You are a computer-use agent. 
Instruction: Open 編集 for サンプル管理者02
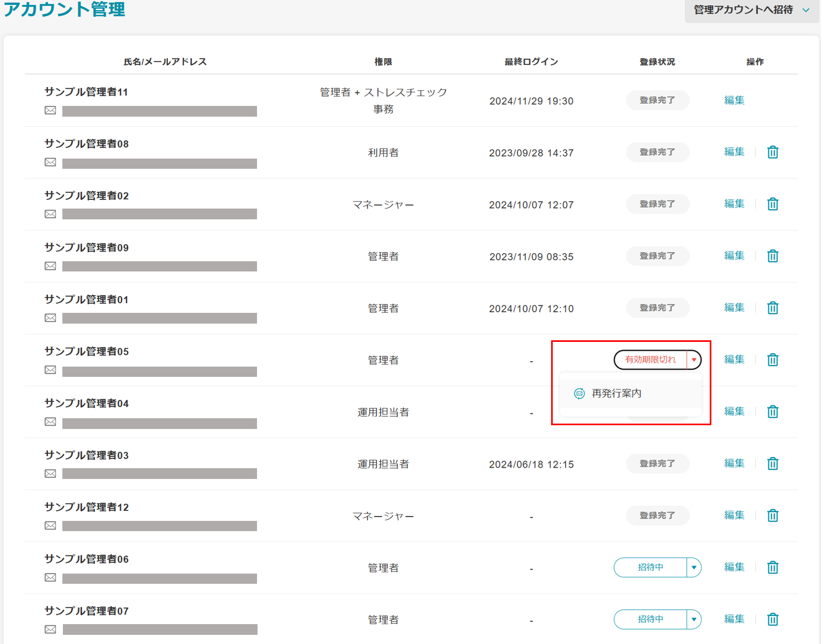[x=734, y=204]
